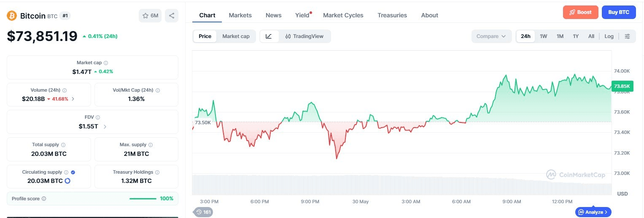This screenshot has height=218, width=644.
Task: Open Volume (24h) info icon
Action: [65, 90]
